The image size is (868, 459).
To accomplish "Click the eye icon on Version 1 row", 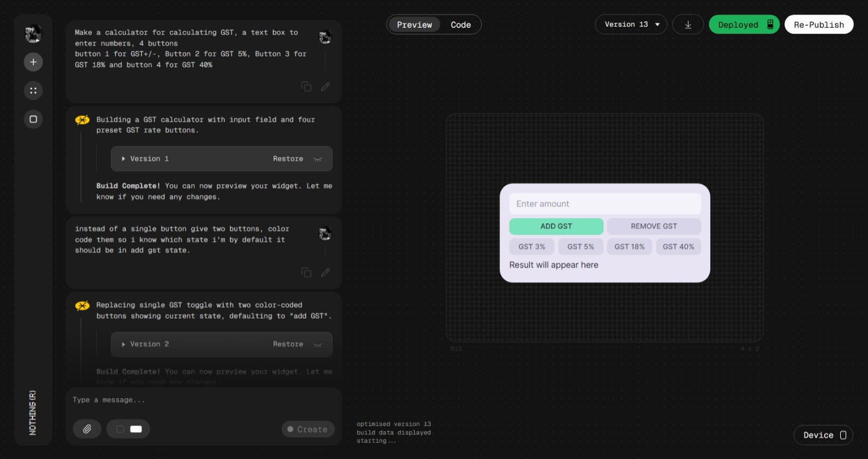I will (317, 159).
